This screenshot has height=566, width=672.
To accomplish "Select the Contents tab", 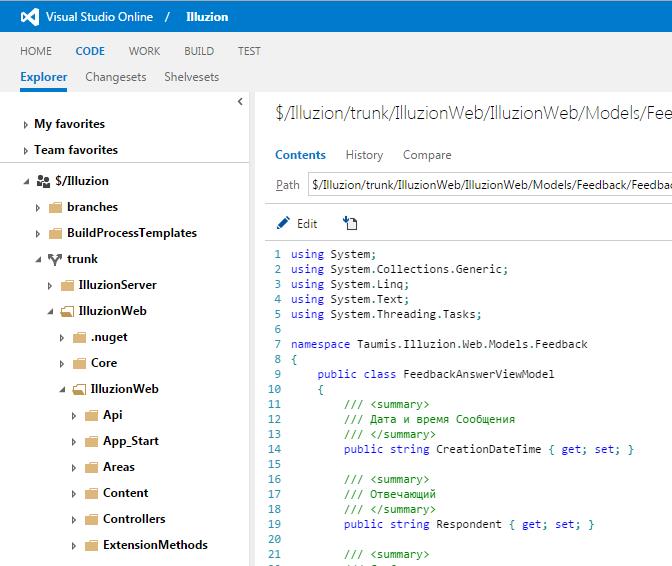I will [x=300, y=155].
